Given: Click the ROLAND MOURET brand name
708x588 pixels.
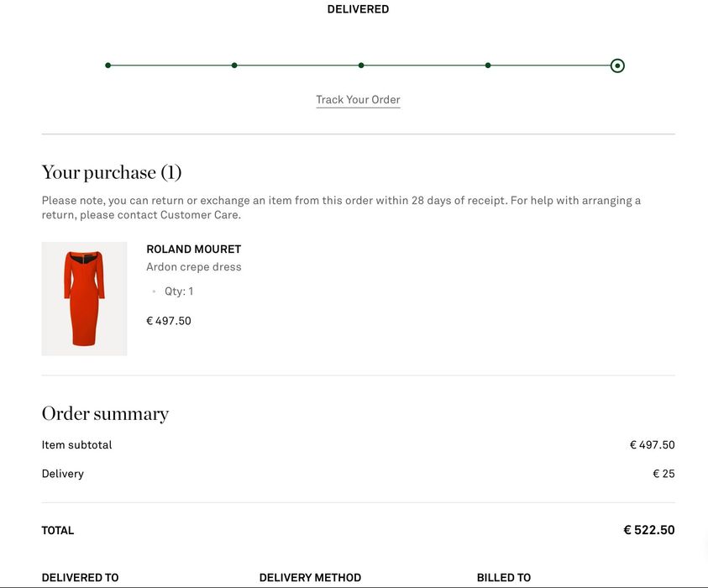Looking at the screenshot, I should tap(193, 249).
